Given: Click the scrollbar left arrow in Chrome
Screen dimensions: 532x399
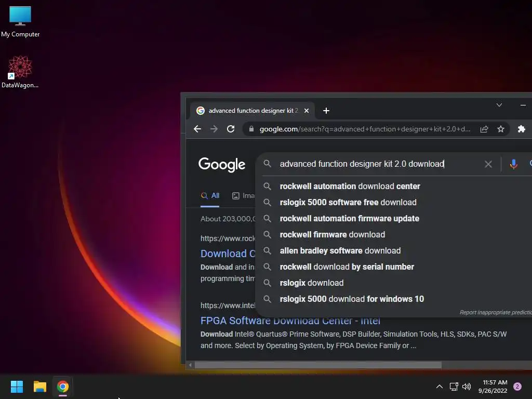Looking at the screenshot, I should pyautogui.click(x=190, y=365).
